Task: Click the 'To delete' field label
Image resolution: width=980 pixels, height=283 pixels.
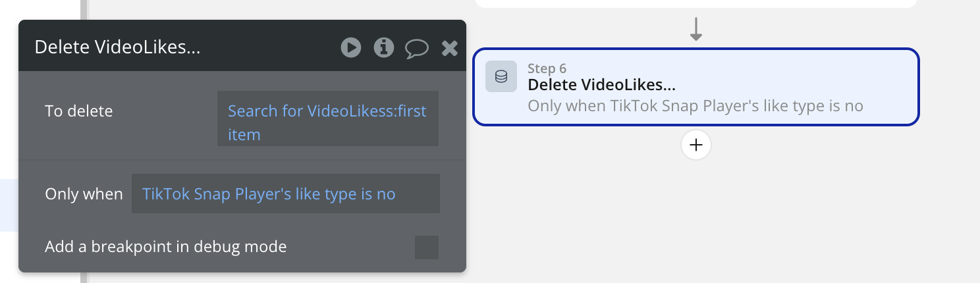Action: [79, 111]
